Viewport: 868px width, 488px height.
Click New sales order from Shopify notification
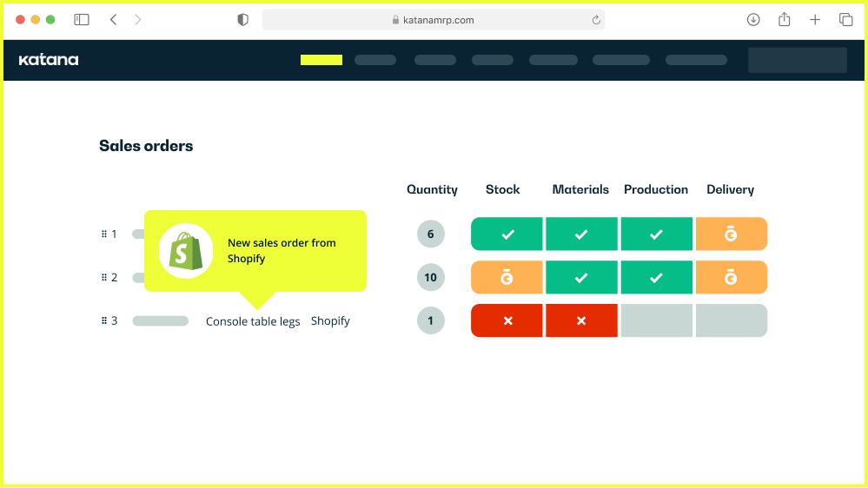tap(255, 251)
